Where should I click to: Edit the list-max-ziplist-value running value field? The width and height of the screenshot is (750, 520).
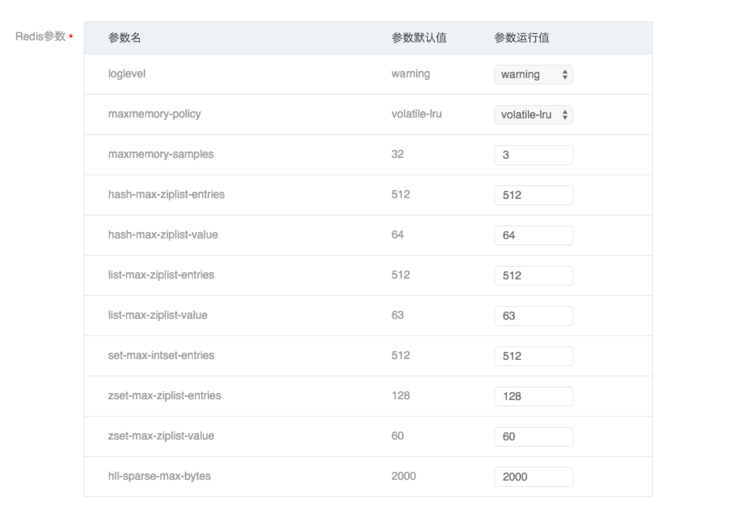tap(533, 316)
